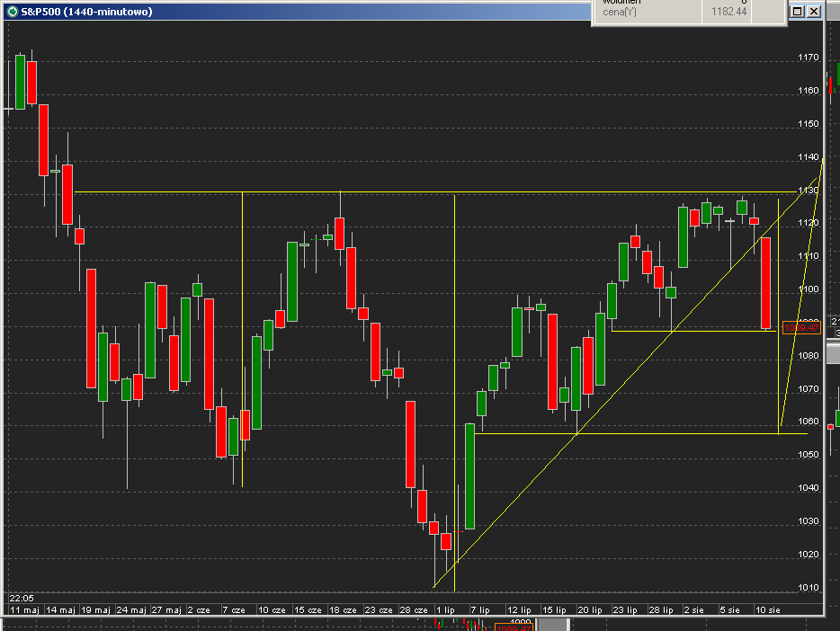Click the 10 sie date label
The width and height of the screenshot is (840, 631).
pyautogui.click(x=768, y=609)
